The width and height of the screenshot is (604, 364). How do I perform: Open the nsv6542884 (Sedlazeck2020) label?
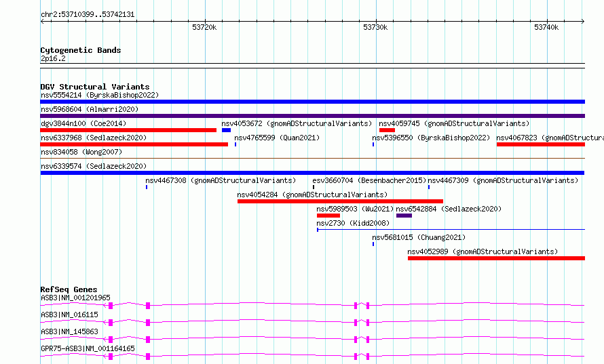pyautogui.click(x=449, y=209)
